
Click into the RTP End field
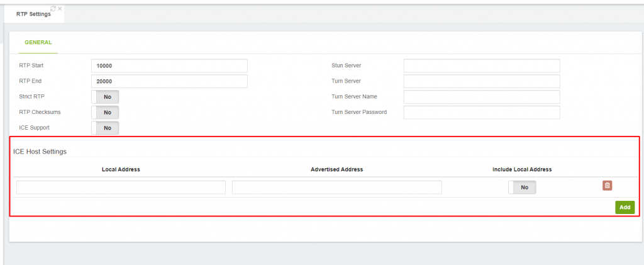(169, 81)
